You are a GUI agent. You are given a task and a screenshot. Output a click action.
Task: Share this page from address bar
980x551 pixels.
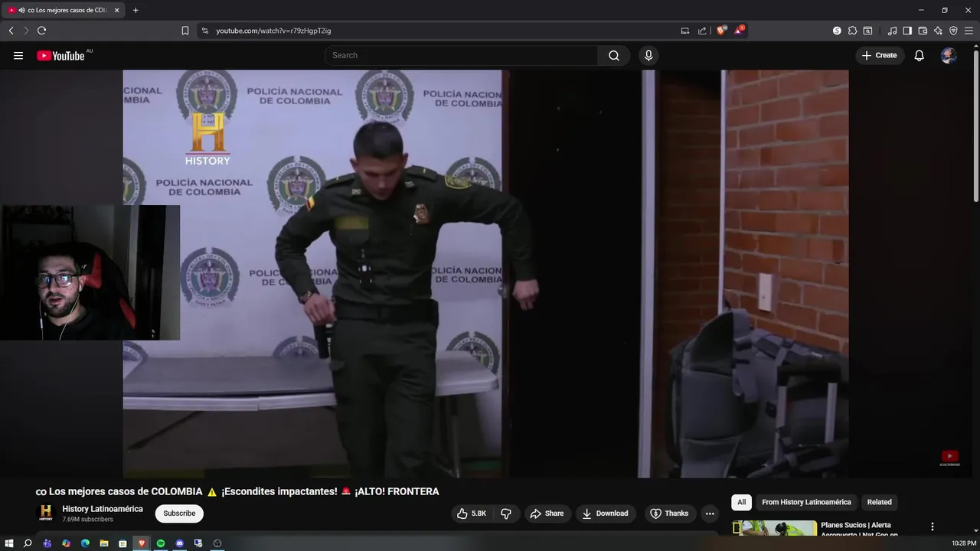(702, 31)
